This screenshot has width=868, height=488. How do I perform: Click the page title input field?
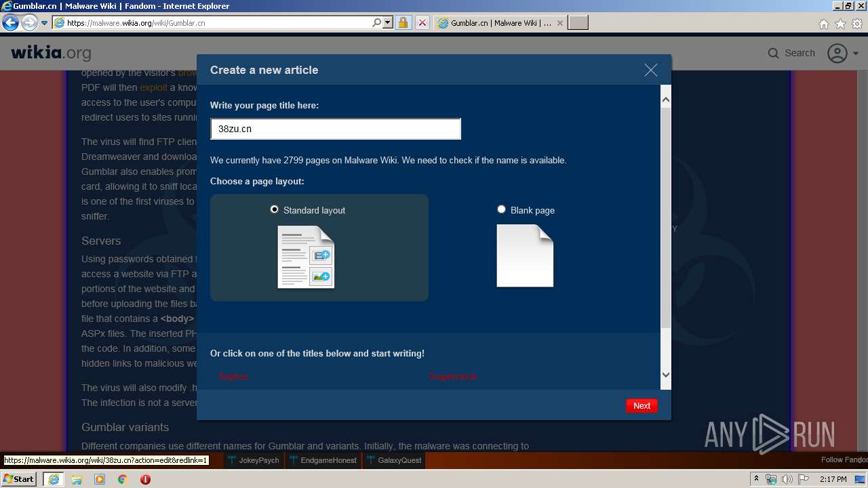336,129
